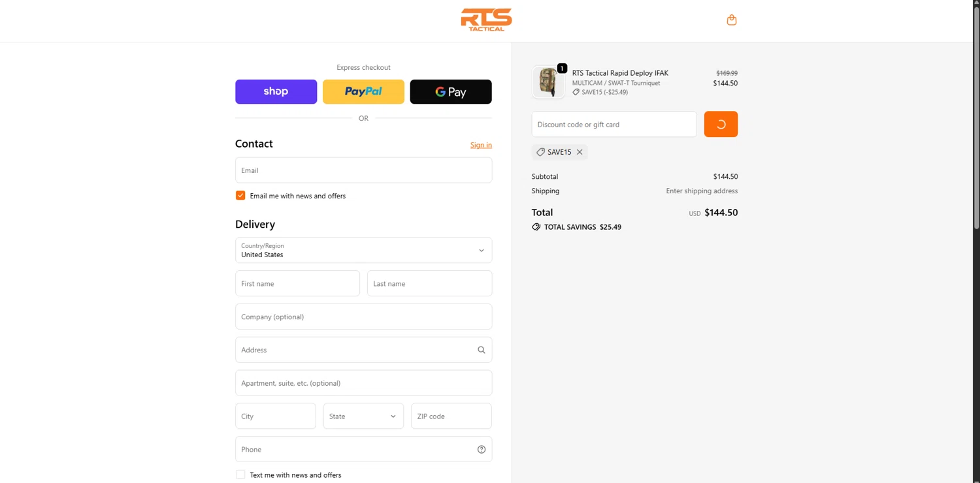980x483 pixels.
Task: Pay with Shop Pay express button
Action: [x=276, y=91]
